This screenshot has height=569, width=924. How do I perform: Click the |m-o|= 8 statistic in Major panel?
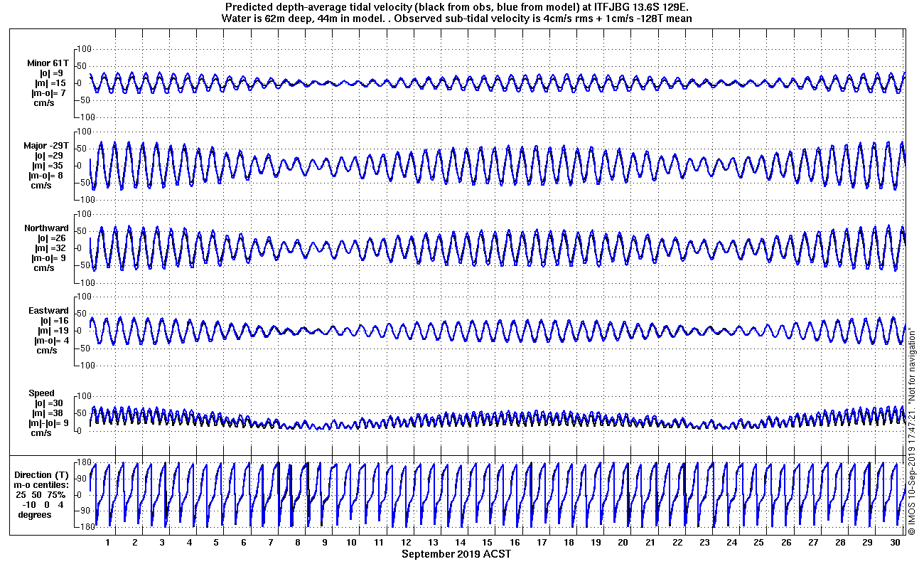[49, 176]
